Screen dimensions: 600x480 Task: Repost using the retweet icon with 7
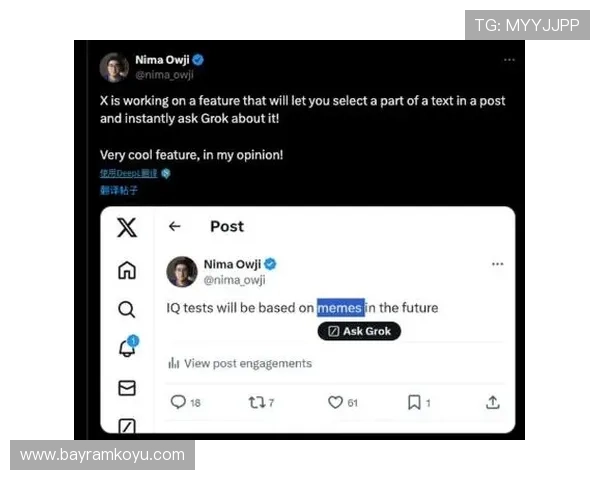tap(256, 402)
